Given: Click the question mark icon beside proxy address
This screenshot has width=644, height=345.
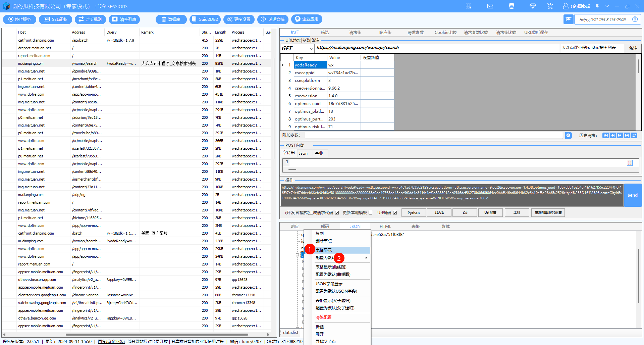Looking at the screenshot, I should click(x=635, y=19).
